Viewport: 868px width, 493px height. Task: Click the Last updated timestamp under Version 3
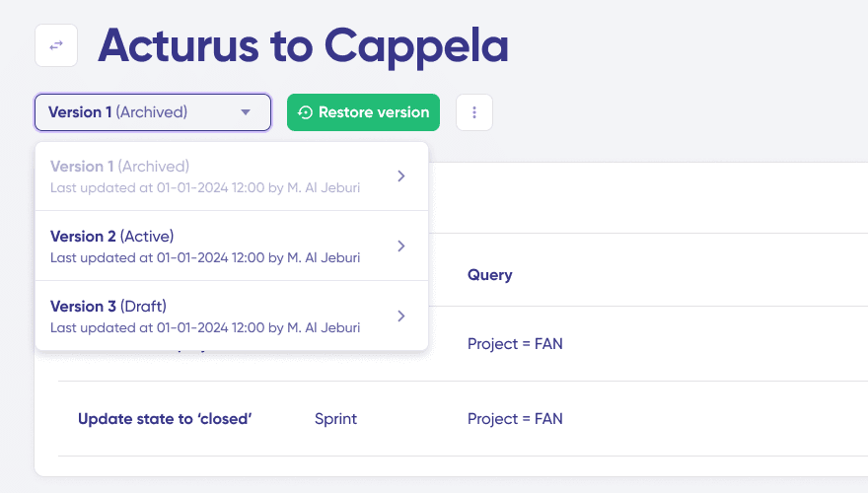(205, 328)
